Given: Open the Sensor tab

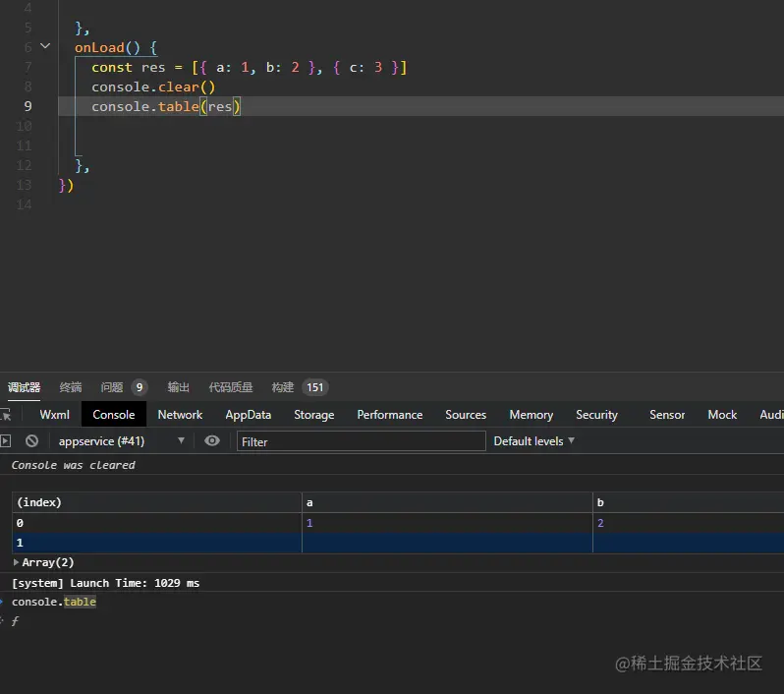Looking at the screenshot, I should [667, 415].
